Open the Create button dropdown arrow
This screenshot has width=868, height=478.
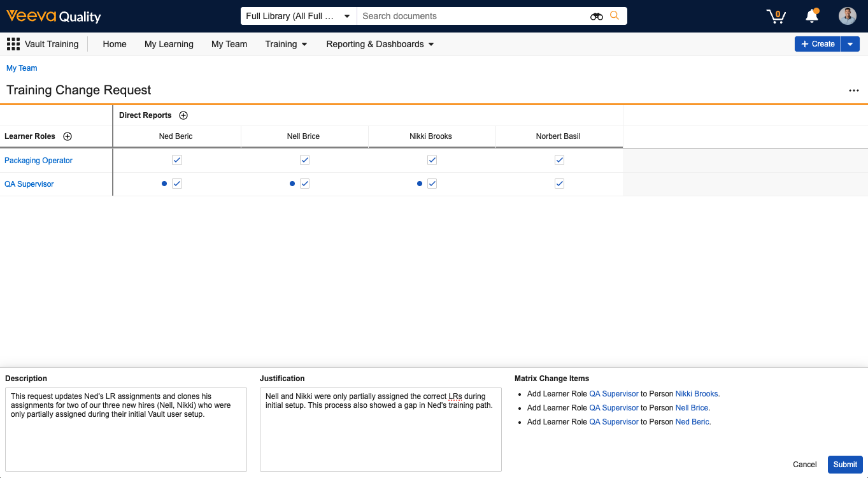[x=850, y=44]
